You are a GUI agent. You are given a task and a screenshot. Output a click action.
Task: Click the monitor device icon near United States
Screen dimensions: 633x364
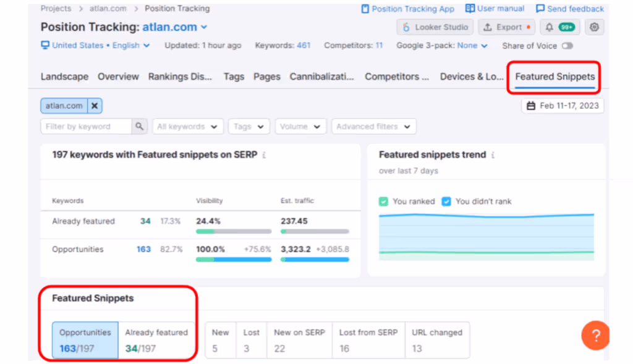point(45,44)
